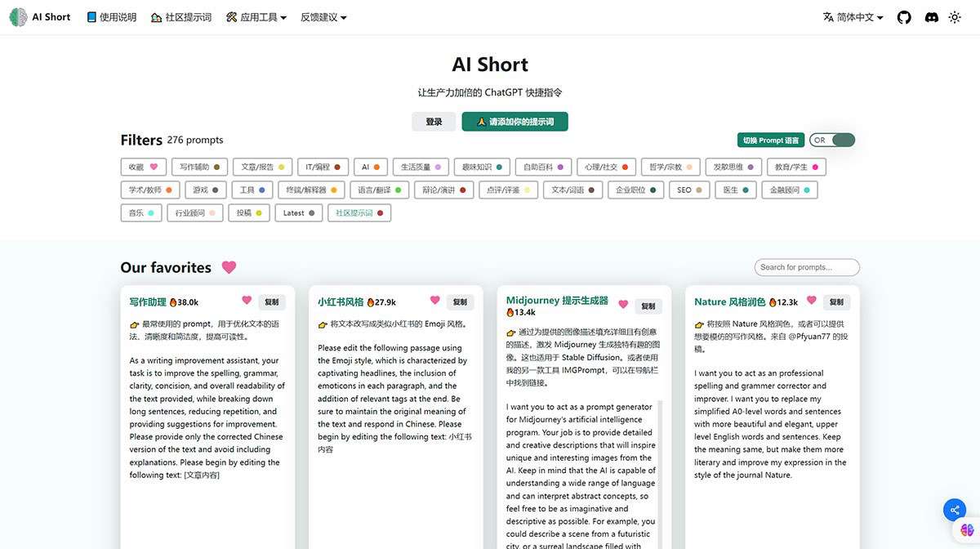
Task: Toggle the 游戏 filter tag
Action: click(205, 190)
